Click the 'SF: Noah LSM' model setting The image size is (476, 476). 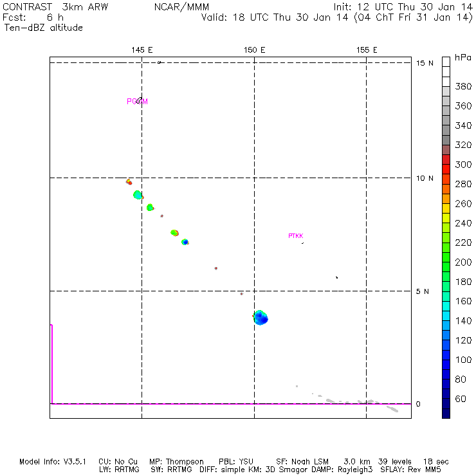point(302,462)
